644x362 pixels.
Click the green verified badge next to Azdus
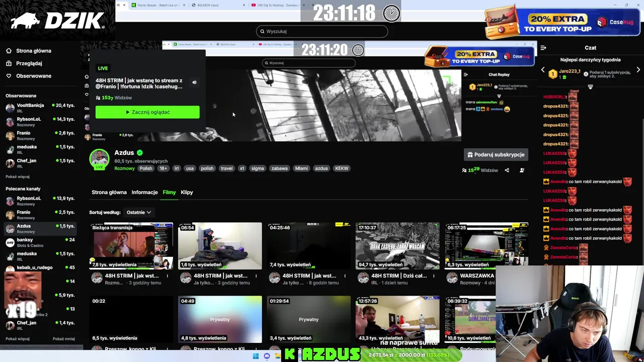coord(140,153)
